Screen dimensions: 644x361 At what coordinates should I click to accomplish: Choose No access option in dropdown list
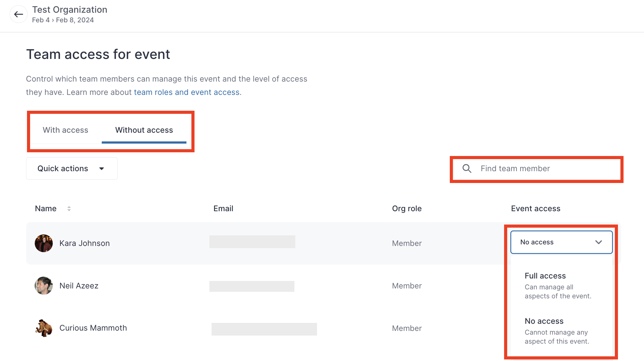coord(561,331)
